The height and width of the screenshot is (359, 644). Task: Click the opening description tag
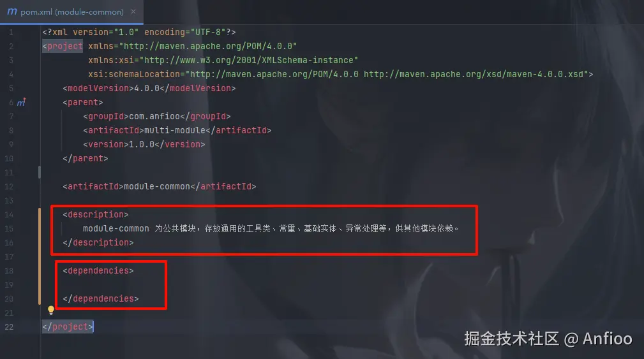point(96,215)
